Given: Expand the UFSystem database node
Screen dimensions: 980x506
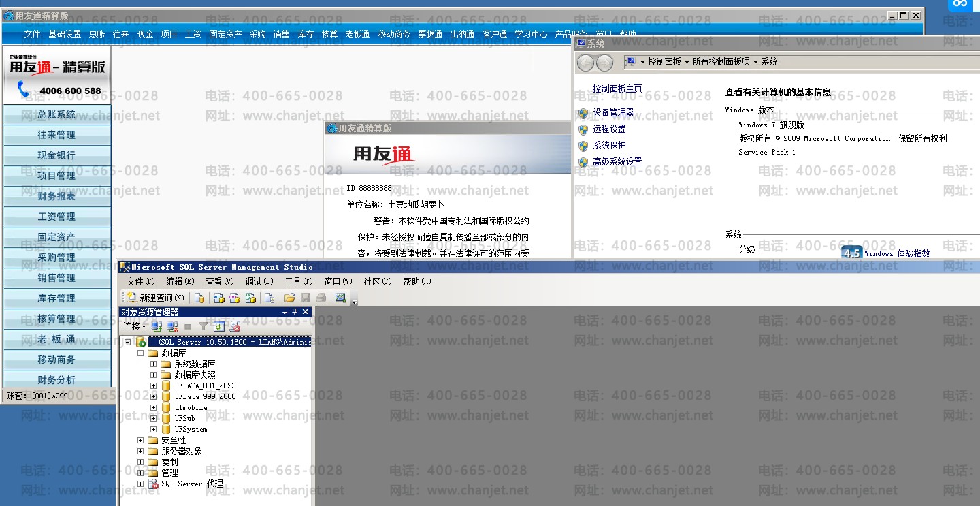Looking at the screenshot, I should 154,429.
